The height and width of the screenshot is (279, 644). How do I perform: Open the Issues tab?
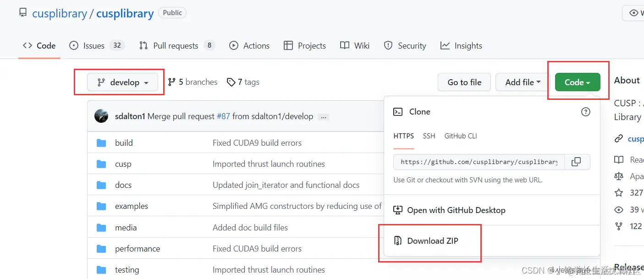tap(97, 45)
